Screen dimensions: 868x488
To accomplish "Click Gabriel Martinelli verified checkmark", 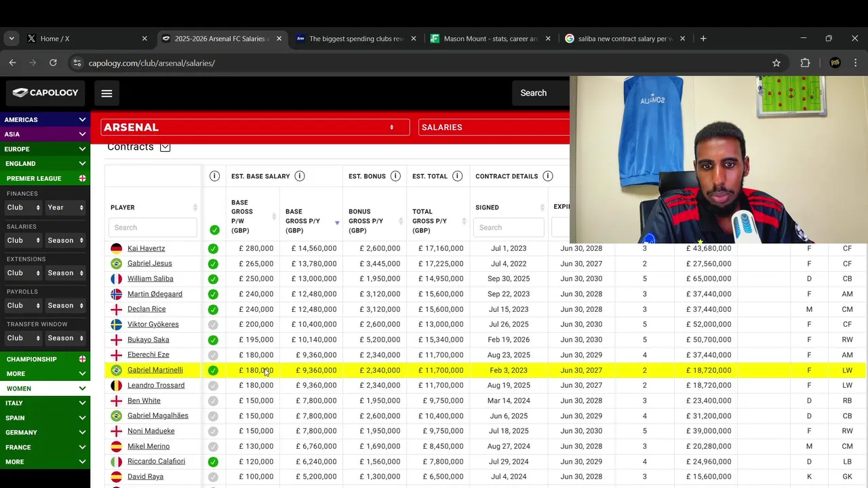I will click(213, 371).
